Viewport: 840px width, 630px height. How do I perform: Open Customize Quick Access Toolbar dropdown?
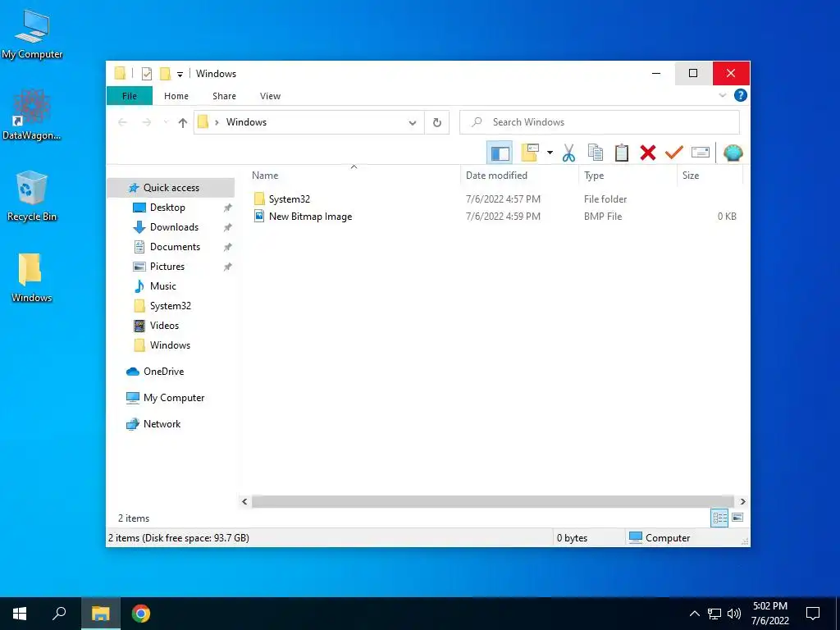pyautogui.click(x=180, y=74)
